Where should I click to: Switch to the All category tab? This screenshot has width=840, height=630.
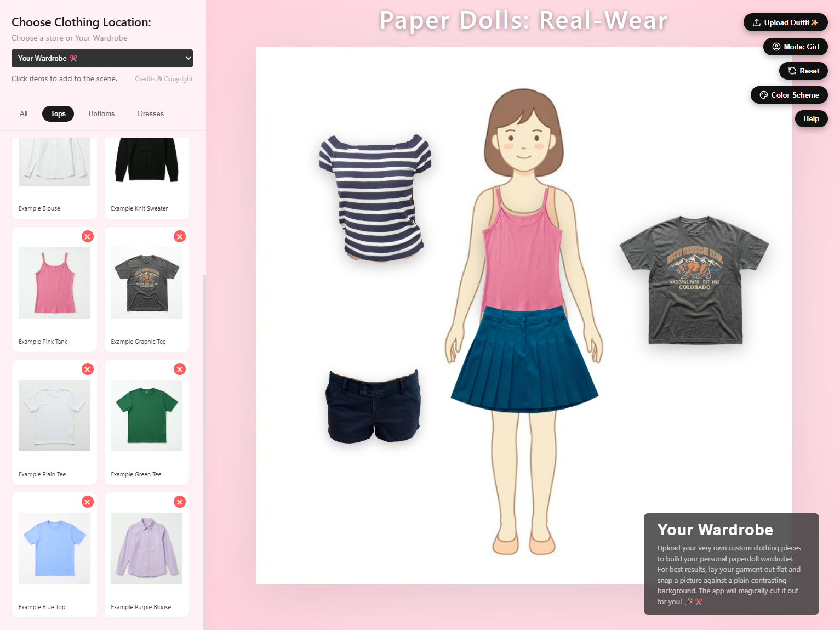(24, 113)
